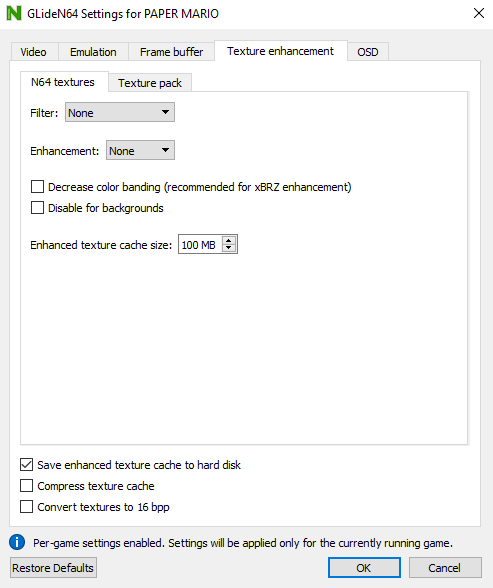Decrease cache size with down arrow
This screenshot has height=588, width=493.
(x=229, y=249)
